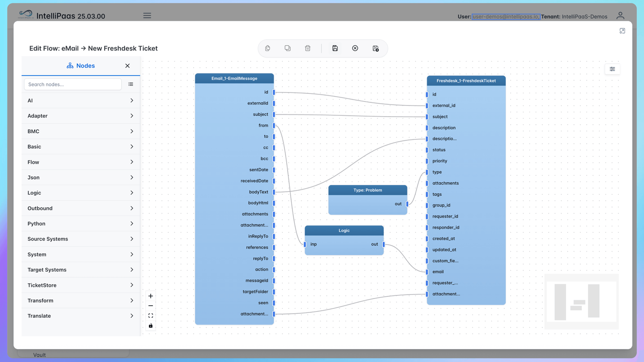Select the Nodes tab

80,66
